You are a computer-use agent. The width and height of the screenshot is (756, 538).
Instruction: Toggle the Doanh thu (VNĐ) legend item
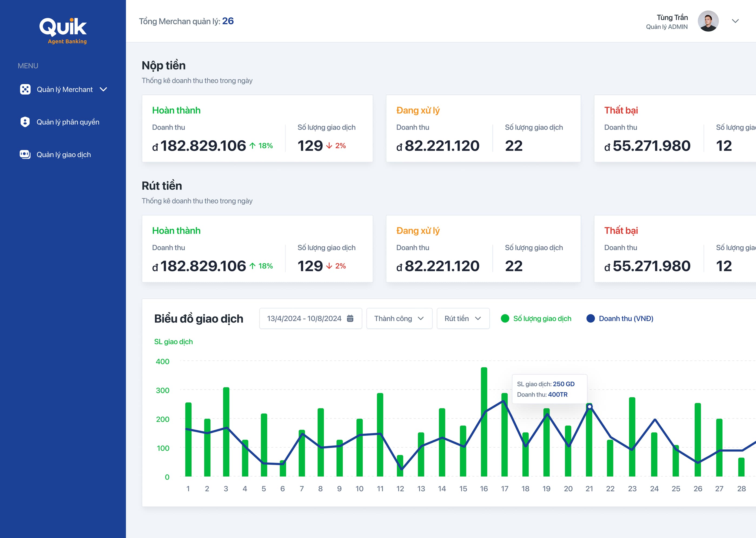(619, 318)
